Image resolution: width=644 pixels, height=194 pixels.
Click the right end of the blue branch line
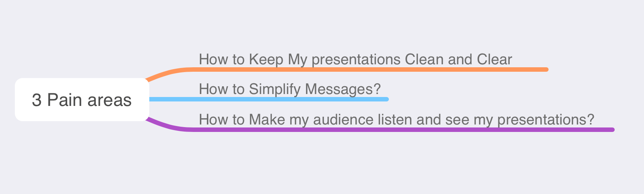(x=386, y=99)
